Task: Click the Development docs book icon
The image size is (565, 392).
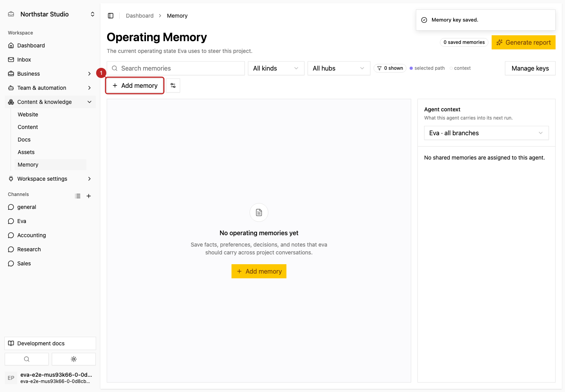Action: (11, 343)
